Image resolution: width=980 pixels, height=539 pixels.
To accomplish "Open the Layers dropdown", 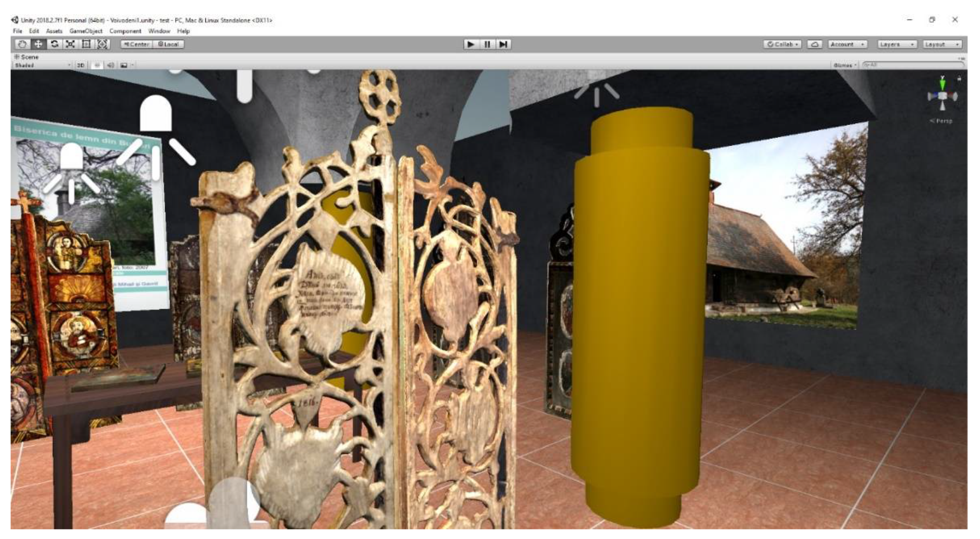I will pos(897,44).
